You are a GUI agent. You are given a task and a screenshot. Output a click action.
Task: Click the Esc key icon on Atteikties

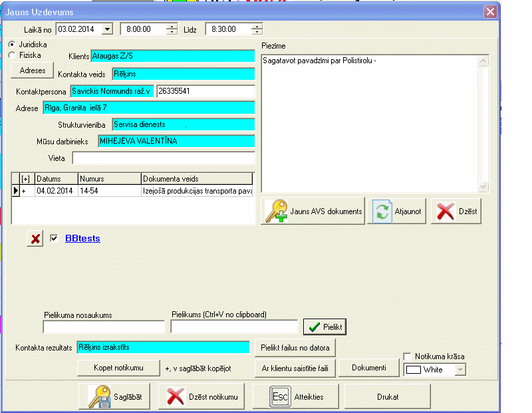[x=280, y=396]
